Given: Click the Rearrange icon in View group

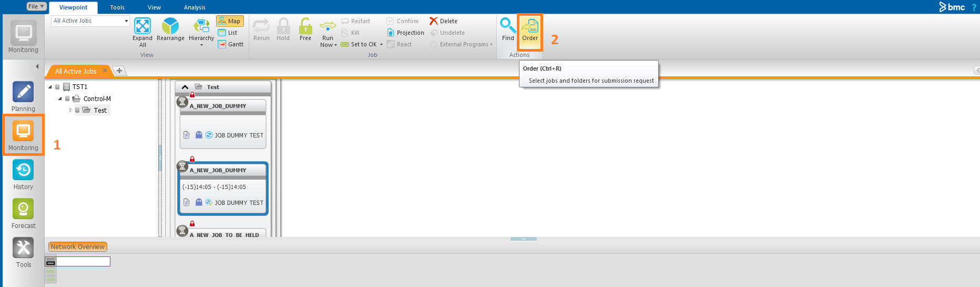Looking at the screenshot, I should coord(170,26).
